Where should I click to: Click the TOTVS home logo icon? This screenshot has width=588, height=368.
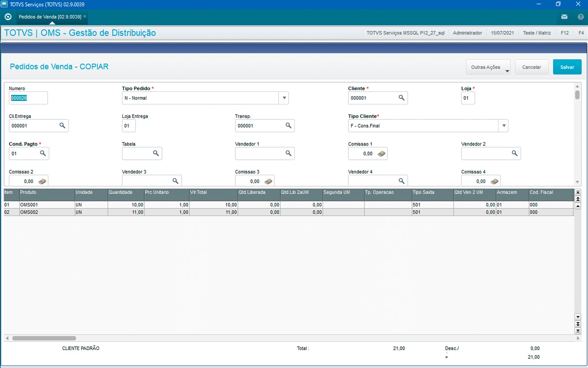(x=8, y=17)
